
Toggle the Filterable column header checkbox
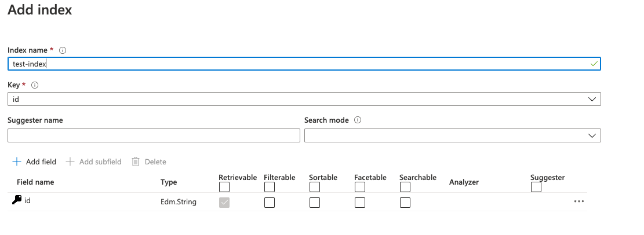click(x=270, y=187)
